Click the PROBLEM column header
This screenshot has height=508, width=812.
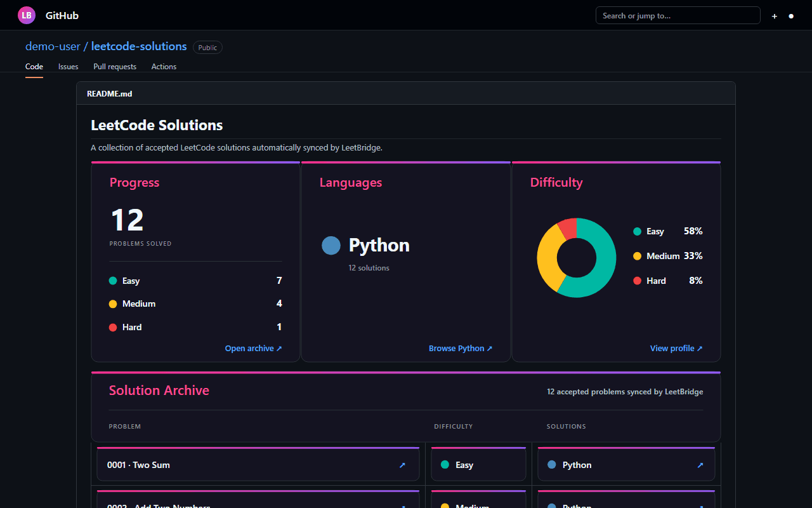click(x=125, y=427)
